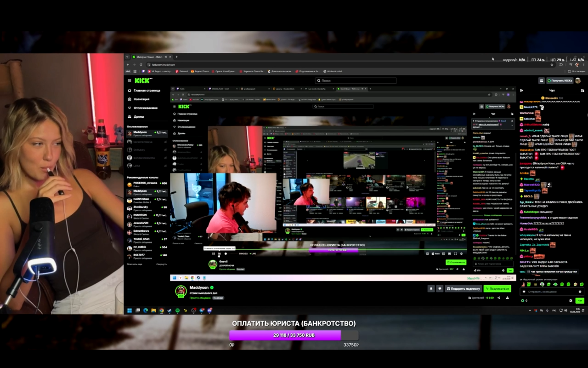The image size is (588, 368).
Task: Open the chat users icon in the chat header
Action: tap(582, 90)
